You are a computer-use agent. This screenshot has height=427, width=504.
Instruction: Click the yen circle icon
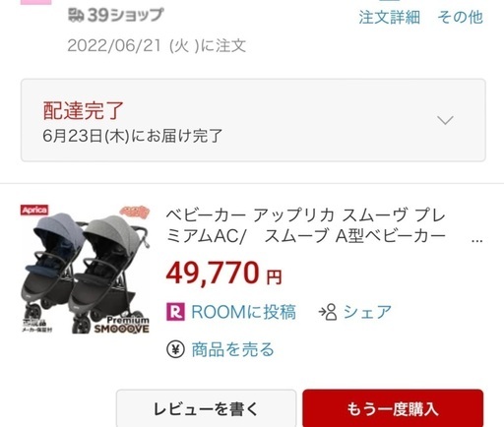(175, 349)
